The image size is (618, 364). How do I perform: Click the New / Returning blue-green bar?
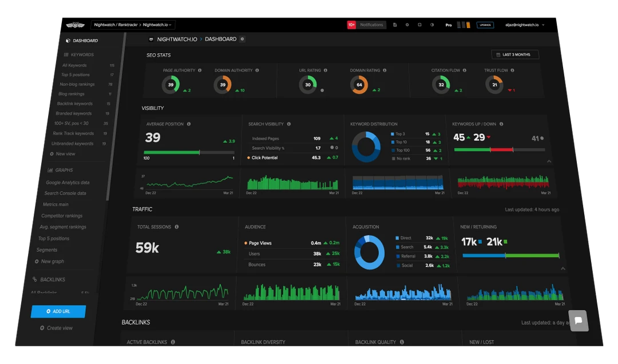pyautogui.click(x=511, y=256)
